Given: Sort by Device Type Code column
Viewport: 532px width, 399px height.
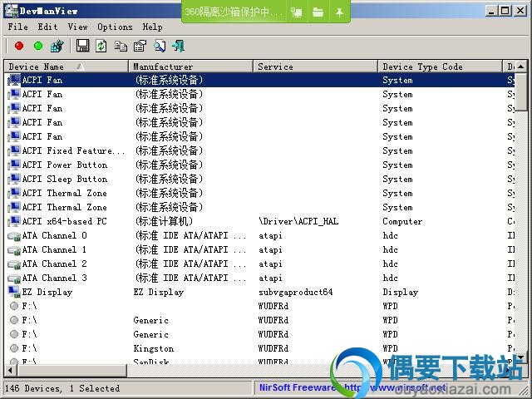Looking at the screenshot, I should point(440,66).
